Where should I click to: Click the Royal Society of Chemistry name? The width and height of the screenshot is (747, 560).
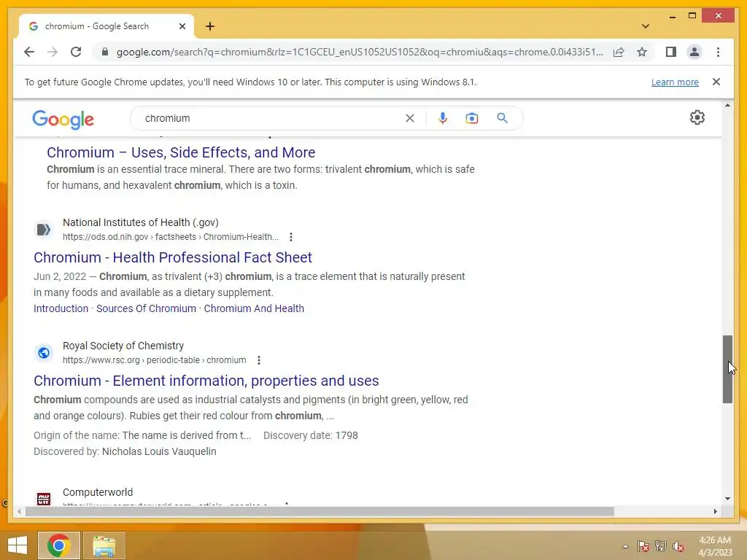(123, 346)
